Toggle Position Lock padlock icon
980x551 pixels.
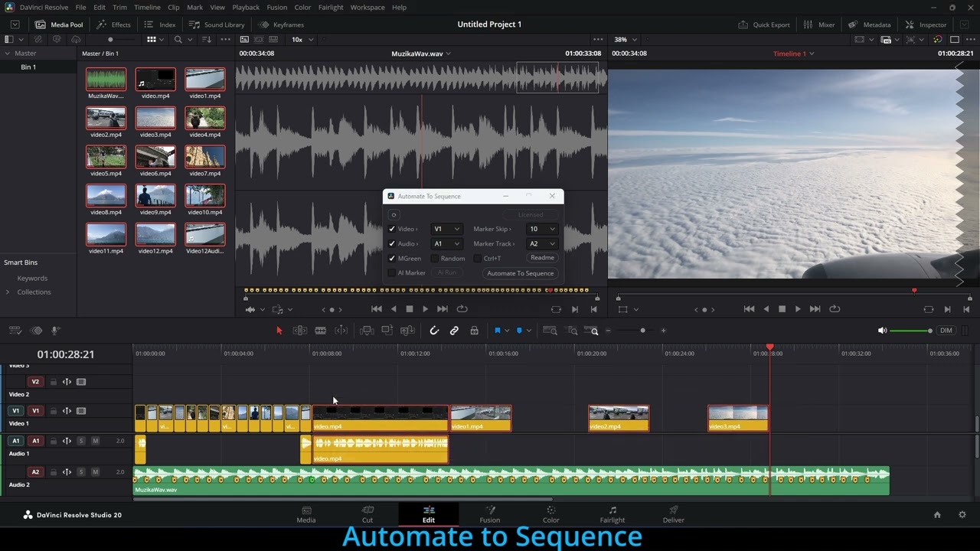[474, 331]
